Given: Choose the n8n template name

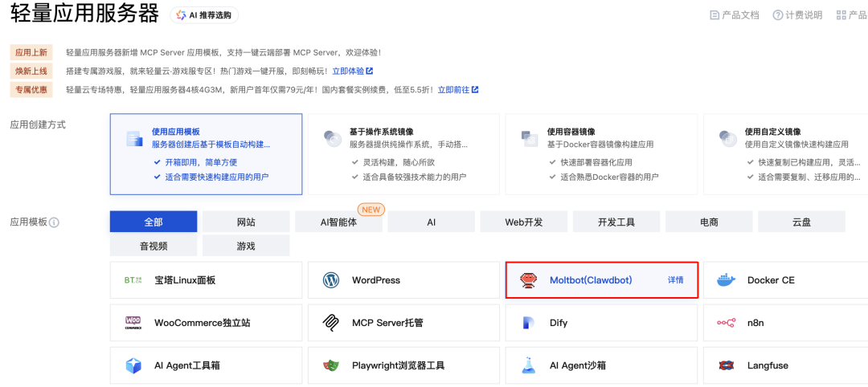Looking at the screenshot, I should tap(755, 322).
